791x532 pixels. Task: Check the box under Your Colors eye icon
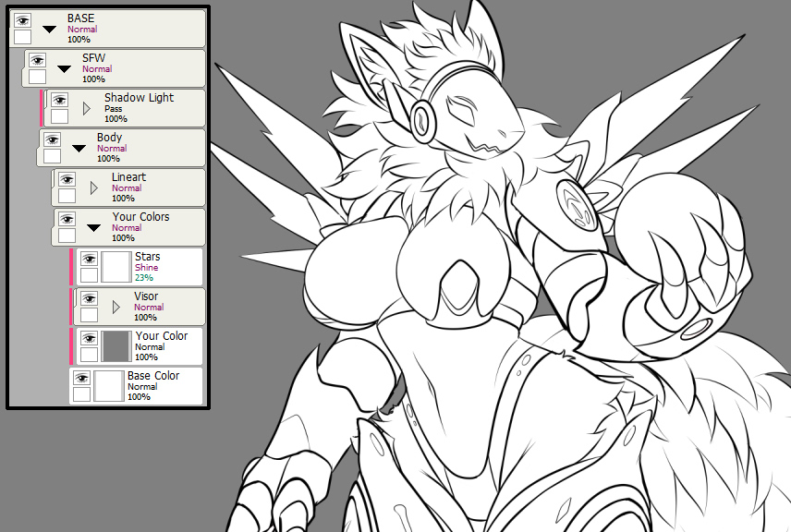coord(67,236)
